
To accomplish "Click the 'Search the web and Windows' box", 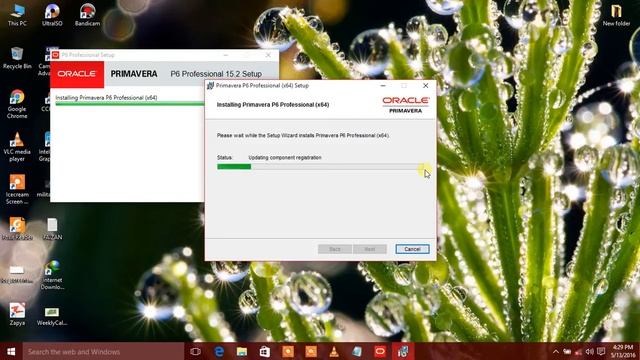I will coord(103,351).
